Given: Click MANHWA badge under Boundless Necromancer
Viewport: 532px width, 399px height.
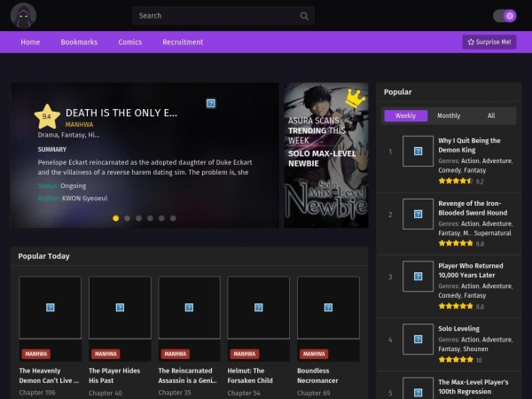Looking at the screenshot, I should (x=314, y=354).
